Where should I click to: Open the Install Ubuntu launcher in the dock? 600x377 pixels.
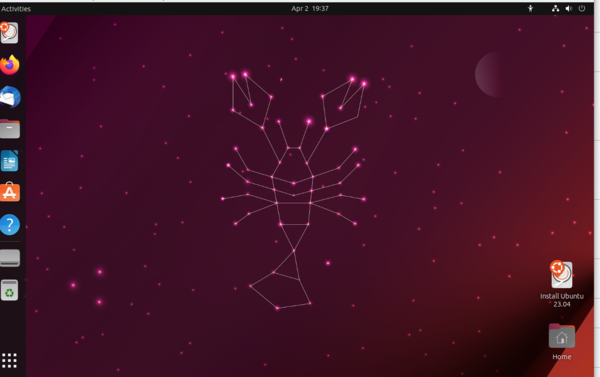(9, 33)
